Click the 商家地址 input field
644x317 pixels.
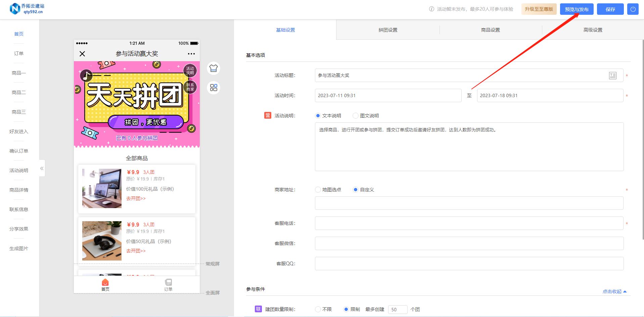469,203
